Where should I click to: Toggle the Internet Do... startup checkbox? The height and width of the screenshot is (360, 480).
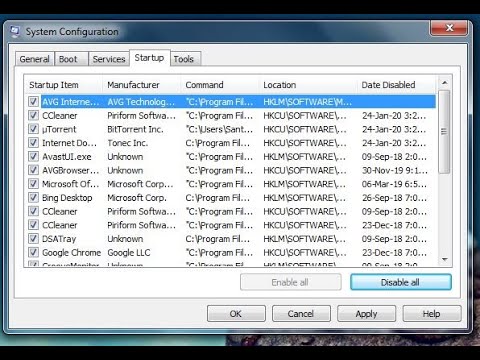33,143
